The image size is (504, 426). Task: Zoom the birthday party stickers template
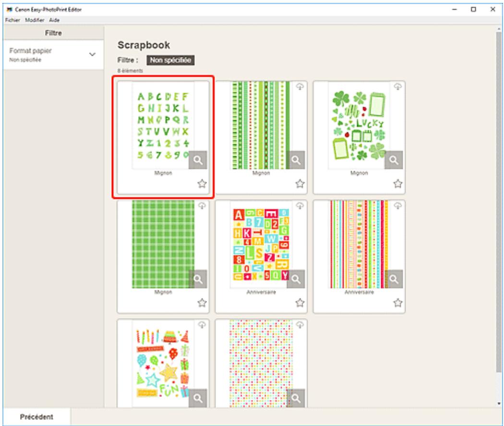click(198, 398)
